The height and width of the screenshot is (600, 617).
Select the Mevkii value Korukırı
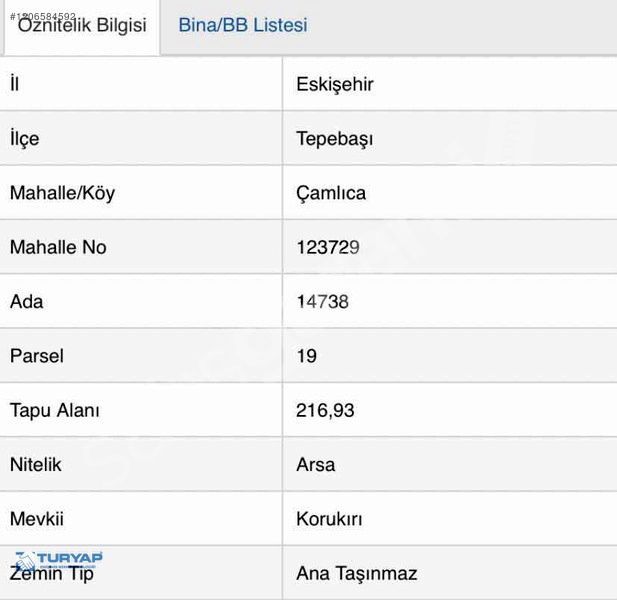[329, 519]
